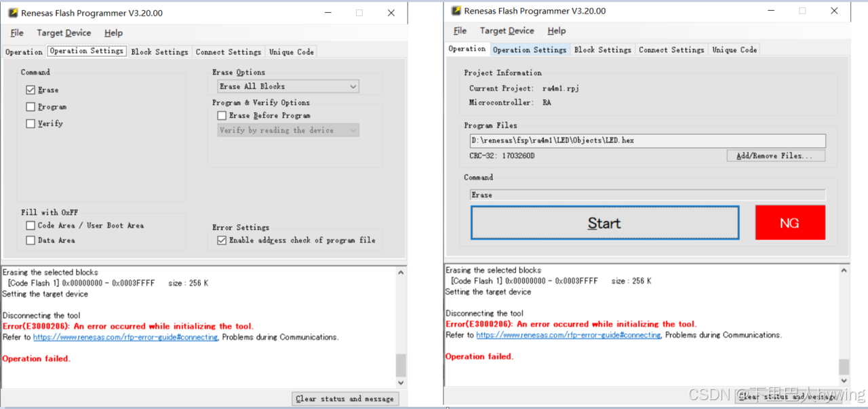Open File menu in right window
The image size is (868, 409).
460,31
